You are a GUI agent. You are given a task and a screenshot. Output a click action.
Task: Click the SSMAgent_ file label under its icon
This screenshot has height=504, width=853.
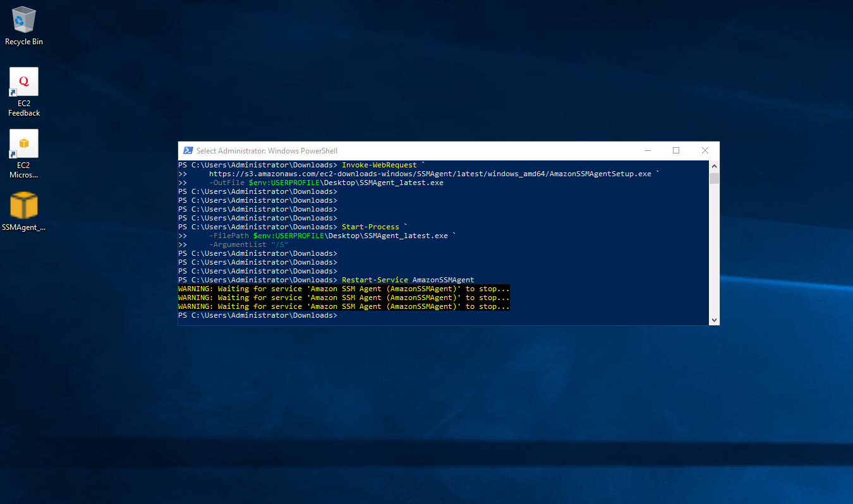[x=24, y=227]
